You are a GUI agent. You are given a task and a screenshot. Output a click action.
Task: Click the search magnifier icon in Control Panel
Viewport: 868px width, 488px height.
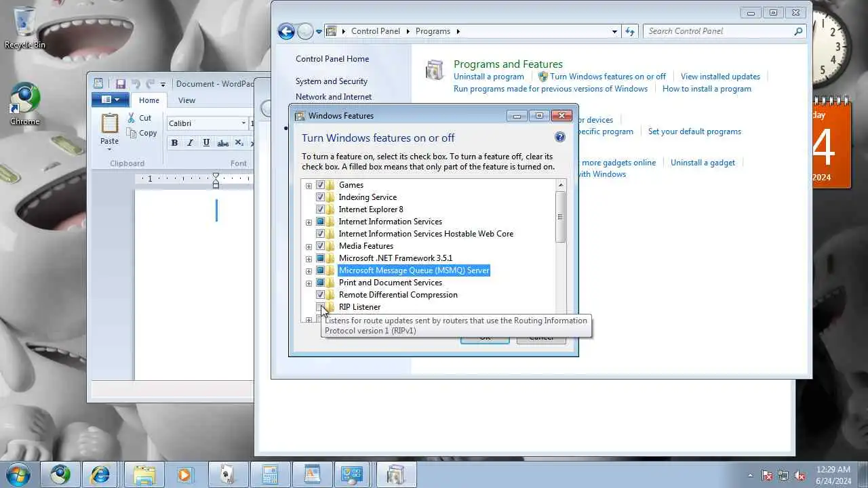[798, 31]
